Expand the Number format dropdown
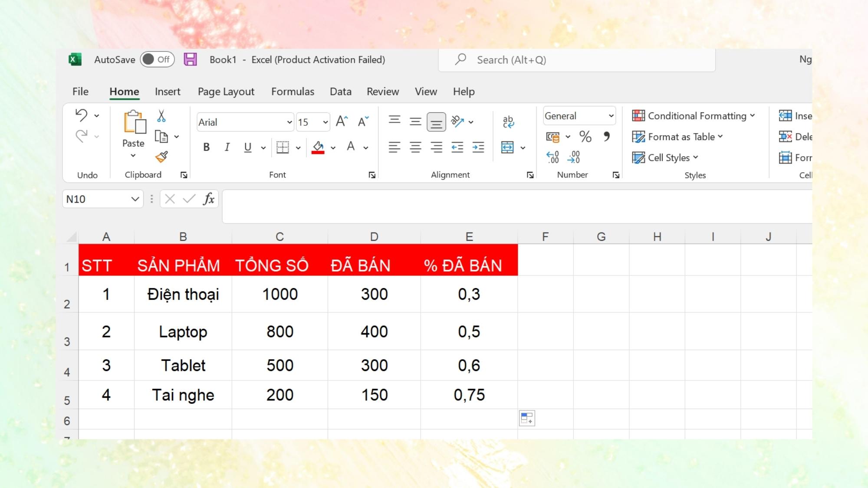Screen dimensions: 868x488 pyautogui.click(x=611, y=115)
